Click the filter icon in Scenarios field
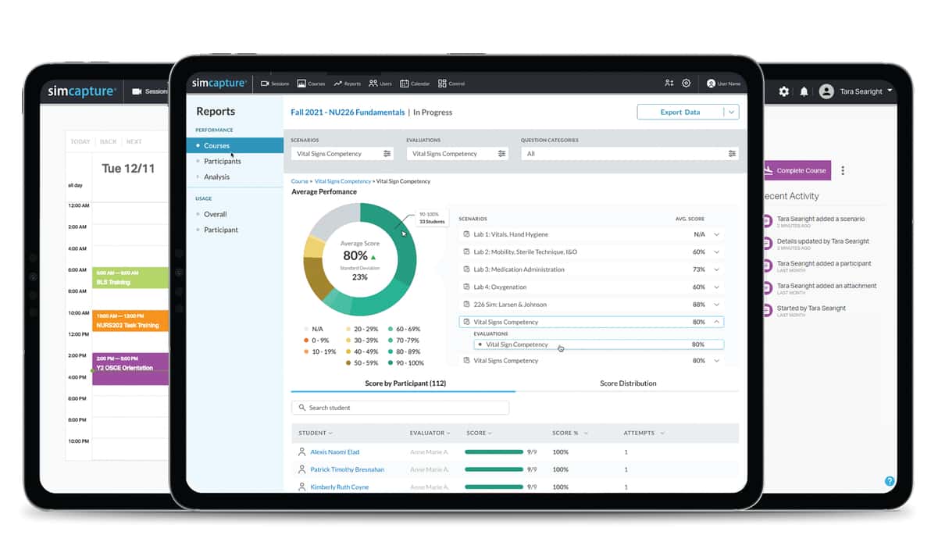 coord(387,154)
